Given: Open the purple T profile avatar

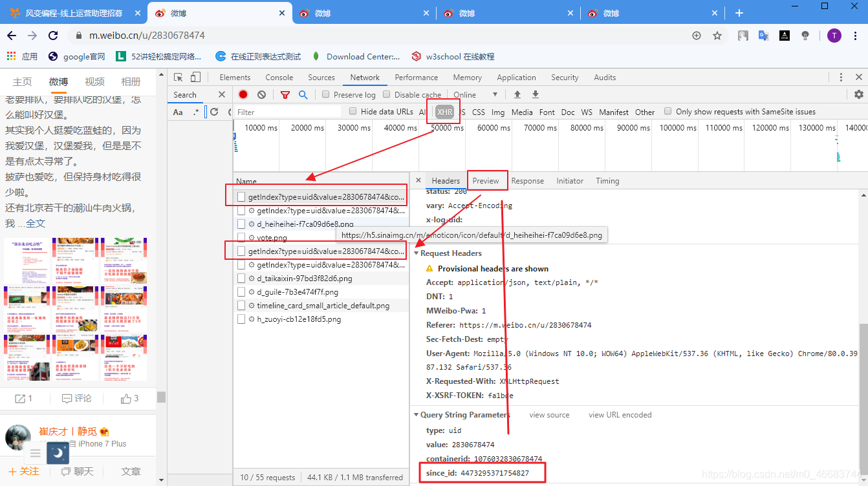Looking at the screenshot, I should click(834, 36).
